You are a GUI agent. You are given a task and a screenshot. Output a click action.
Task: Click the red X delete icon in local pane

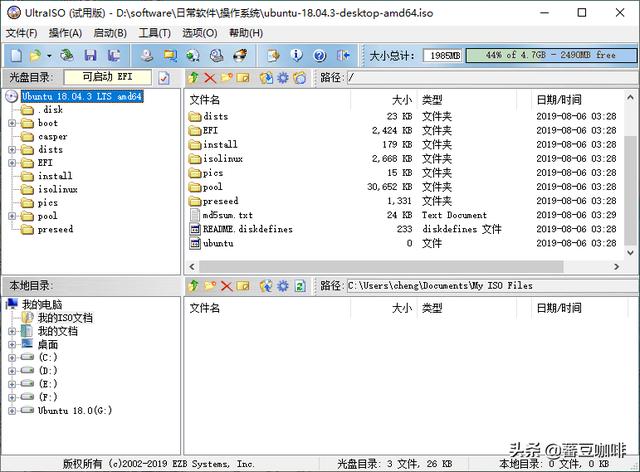coord(227,286)
